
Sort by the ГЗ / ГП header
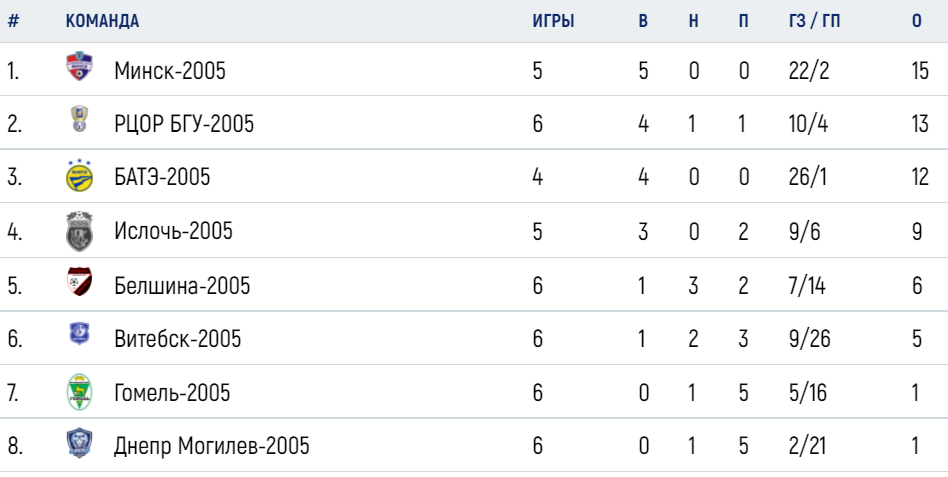(x=814, y=21)
